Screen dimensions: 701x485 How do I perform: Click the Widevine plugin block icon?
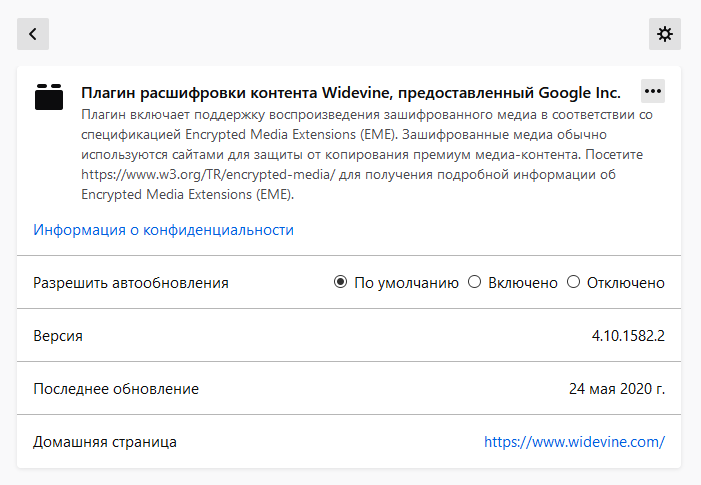[x=49, y=97]
